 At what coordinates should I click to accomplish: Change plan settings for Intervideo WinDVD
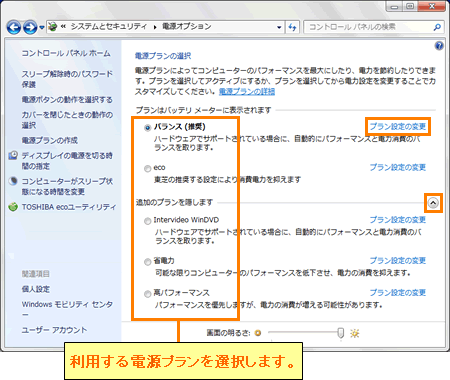[x=398, y=220]
